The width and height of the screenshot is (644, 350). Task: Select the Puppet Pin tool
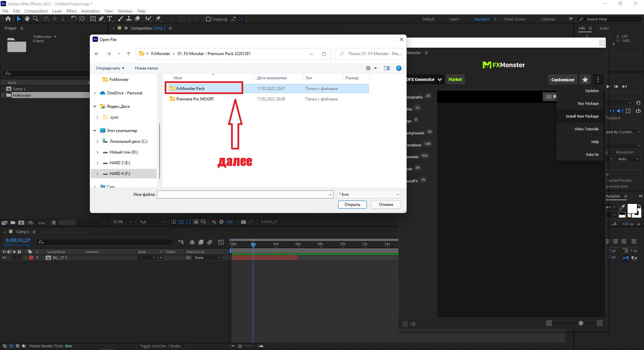pos(158,19)
